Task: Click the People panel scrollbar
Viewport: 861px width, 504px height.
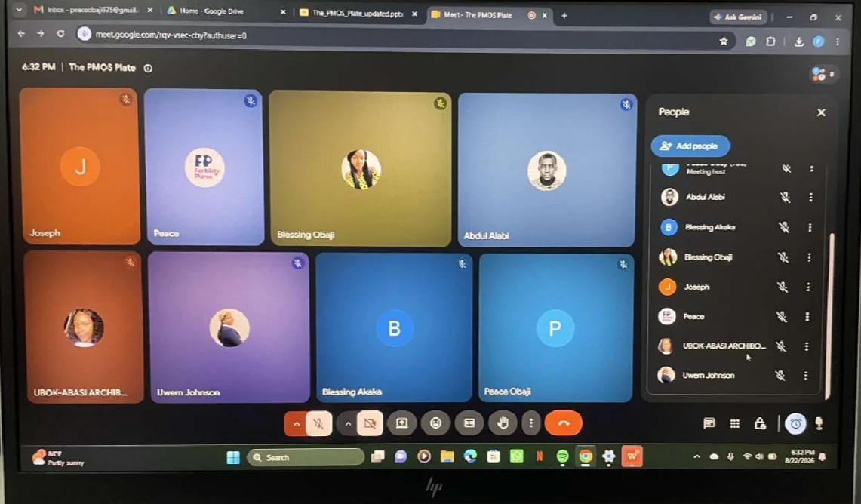Action: [x=830, y=315]
